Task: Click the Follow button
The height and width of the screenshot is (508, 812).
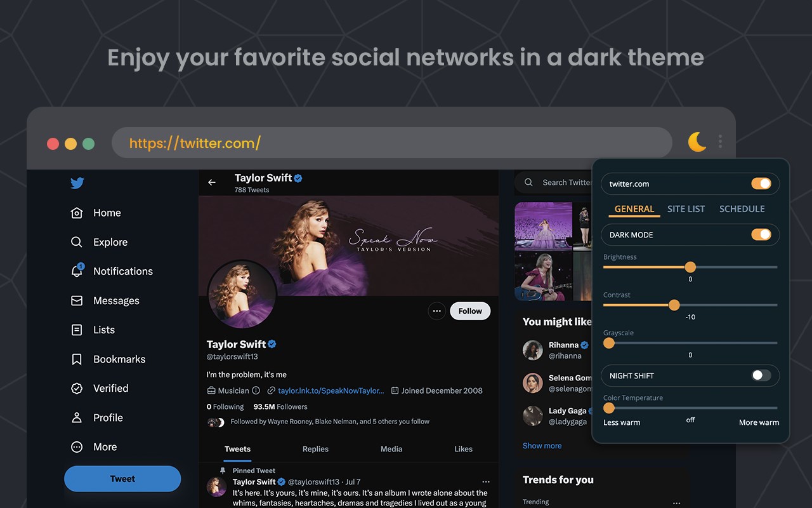Action: (470, 311)
